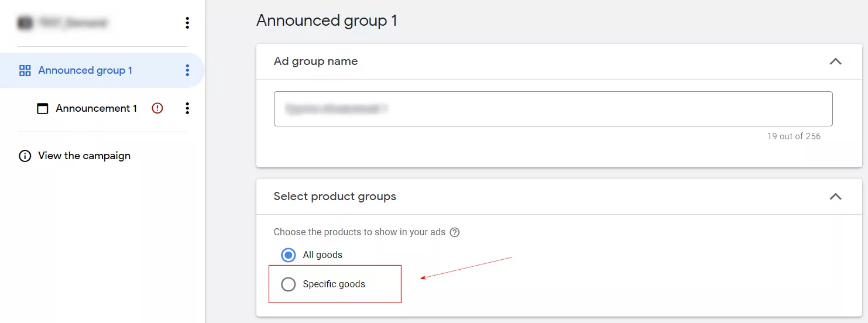868x323 pixels.
Task: Click the View the campaign link
Action: tap(84, 156)
